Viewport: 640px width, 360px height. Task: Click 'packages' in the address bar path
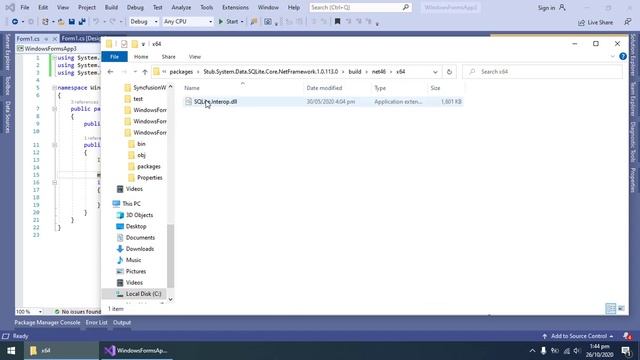point(181,72)
